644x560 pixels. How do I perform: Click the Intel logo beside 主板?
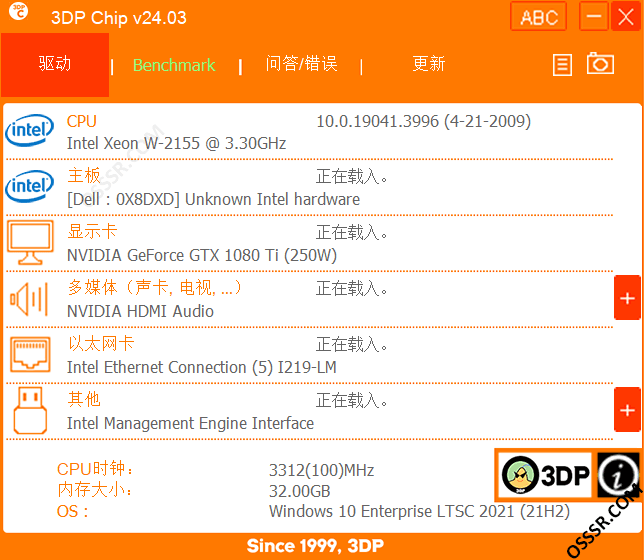pos(30,186)
